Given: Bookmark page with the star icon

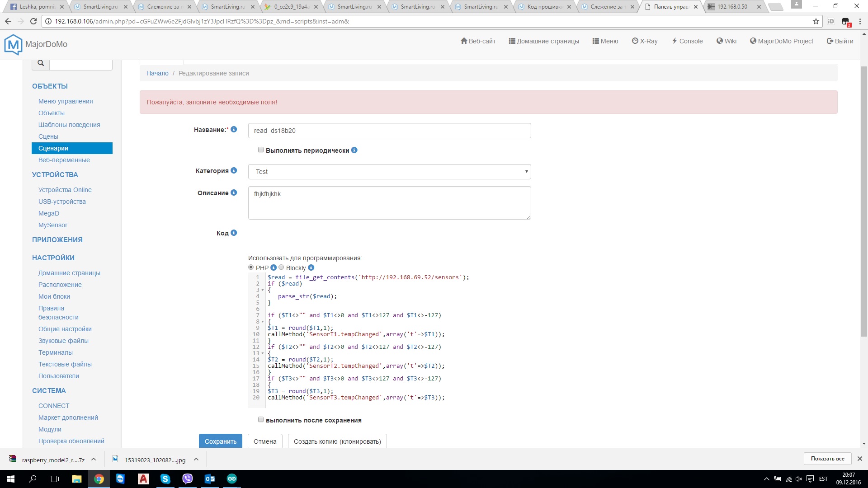Looking at the screenshot, I should [816, 21].
